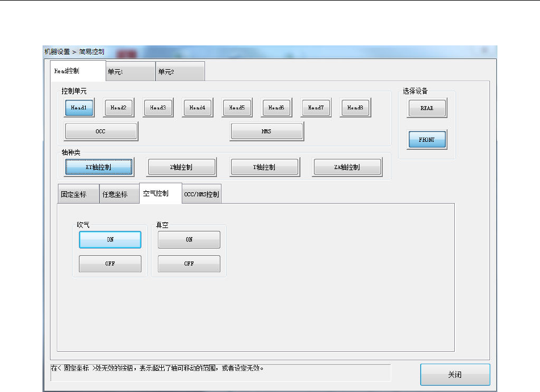This screenshot has height=392, width=540.
Task: Click the 控制单元 group label
Action: (74, 91)
